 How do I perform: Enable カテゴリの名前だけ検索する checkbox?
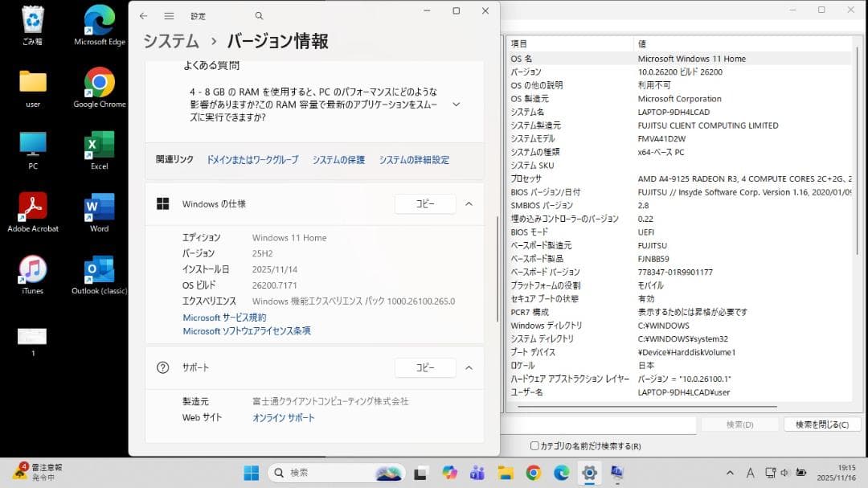point(534,445)
